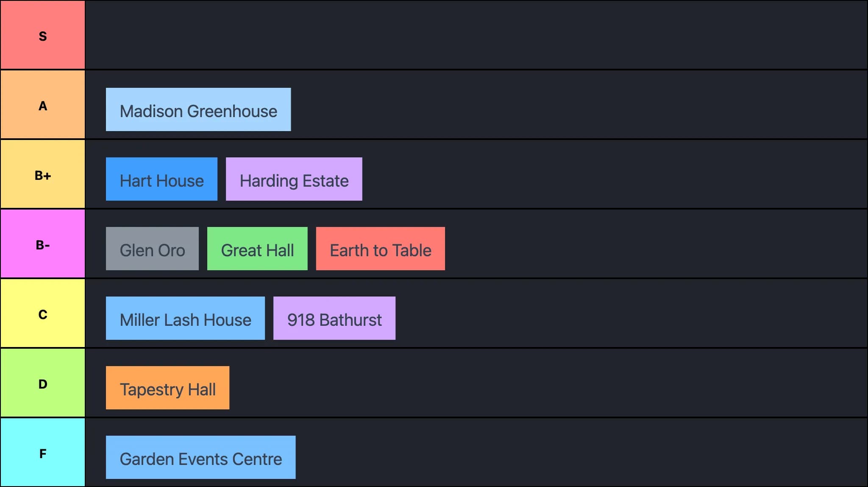Click the C tier label
This screenshot has height=487, width=868.
click(42, 313)
